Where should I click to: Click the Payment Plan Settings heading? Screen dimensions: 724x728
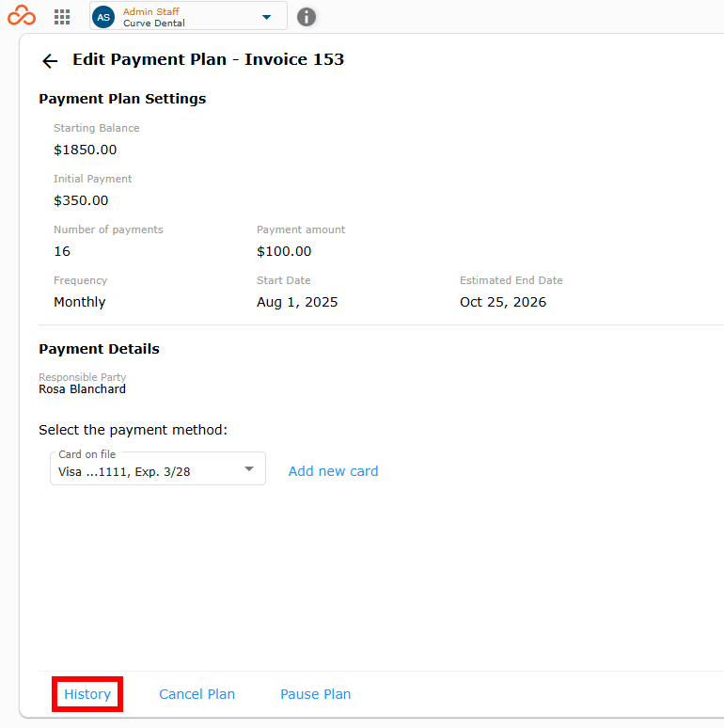click(122, 99)
